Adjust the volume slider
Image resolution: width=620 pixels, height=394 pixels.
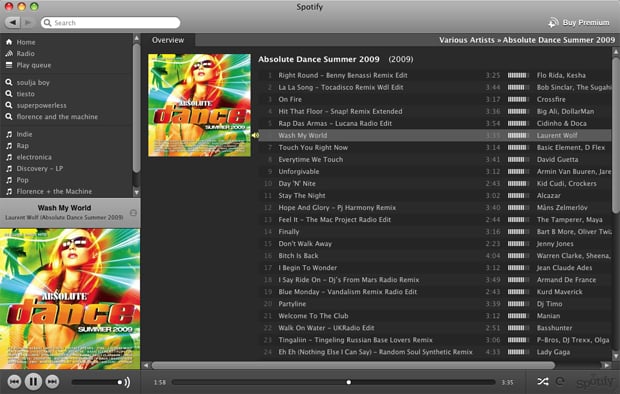[x=96, y=382]
